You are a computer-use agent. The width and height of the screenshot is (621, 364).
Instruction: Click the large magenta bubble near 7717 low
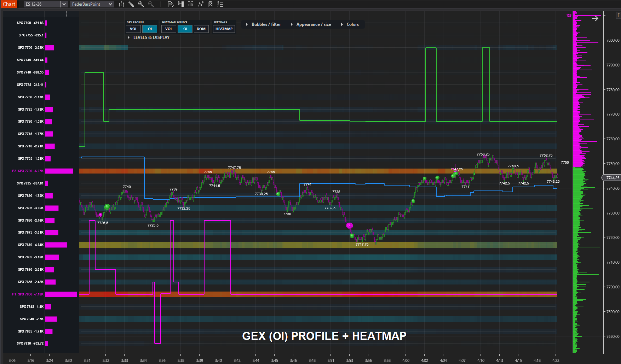tap(350, 226)
